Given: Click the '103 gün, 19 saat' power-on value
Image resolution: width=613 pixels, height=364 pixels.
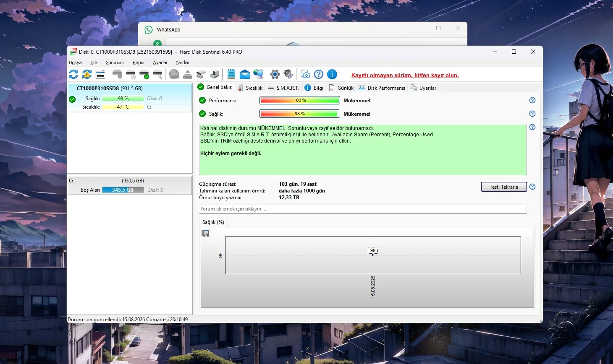Looking at the screenshot, I should pyautogui.click(x=298, y=184).
